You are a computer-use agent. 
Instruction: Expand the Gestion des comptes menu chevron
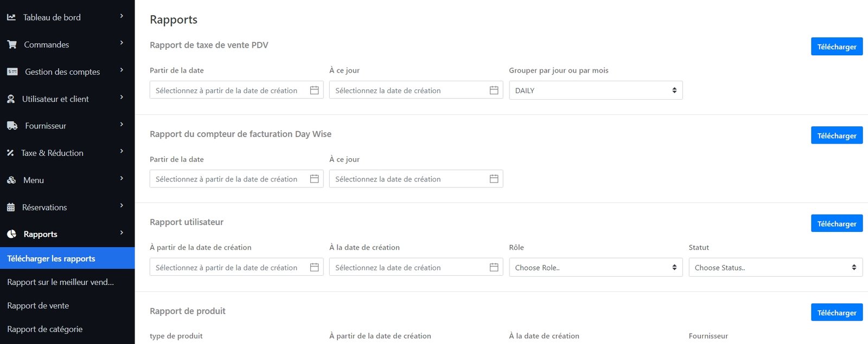(x=122, y=70)
